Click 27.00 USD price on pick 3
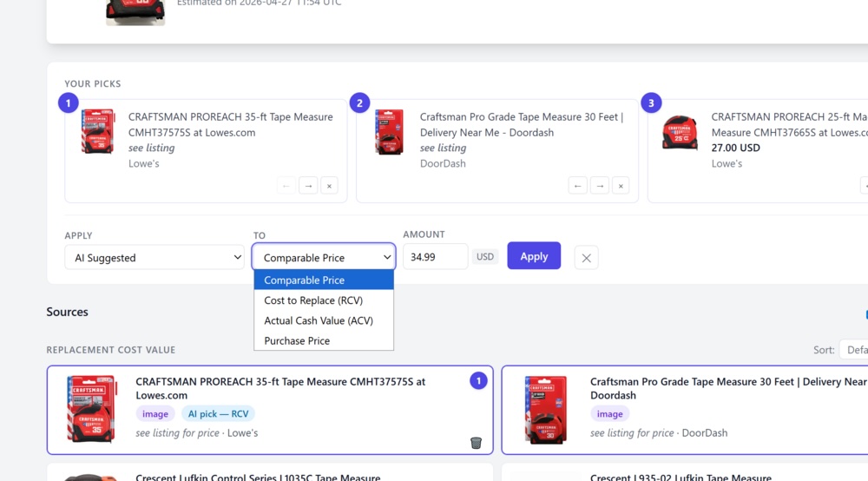 click(x=736, y=148)
